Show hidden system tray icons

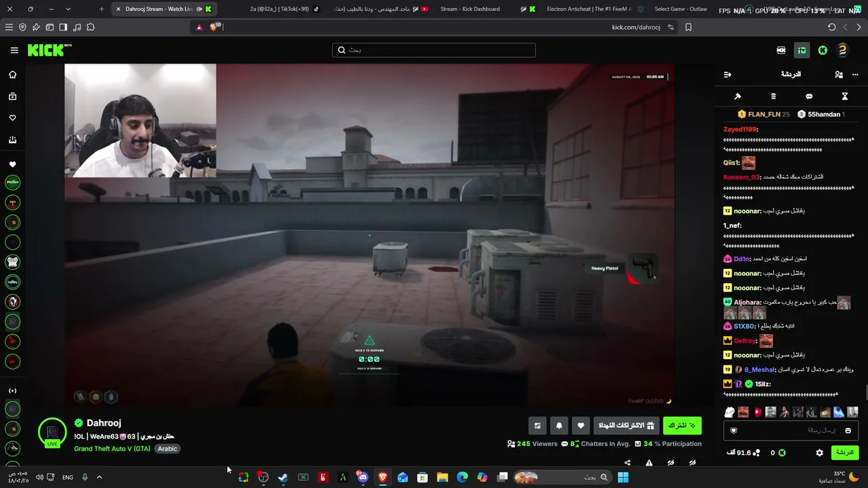[x=99, y=477]
